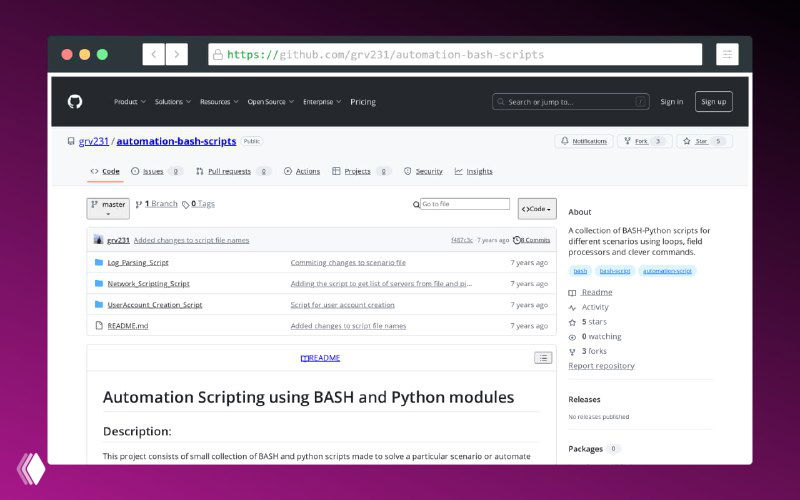The height and width of the screenshot is (500, 800).
Task: Go forward with browser forward arrow
Action: coord(177,54)
